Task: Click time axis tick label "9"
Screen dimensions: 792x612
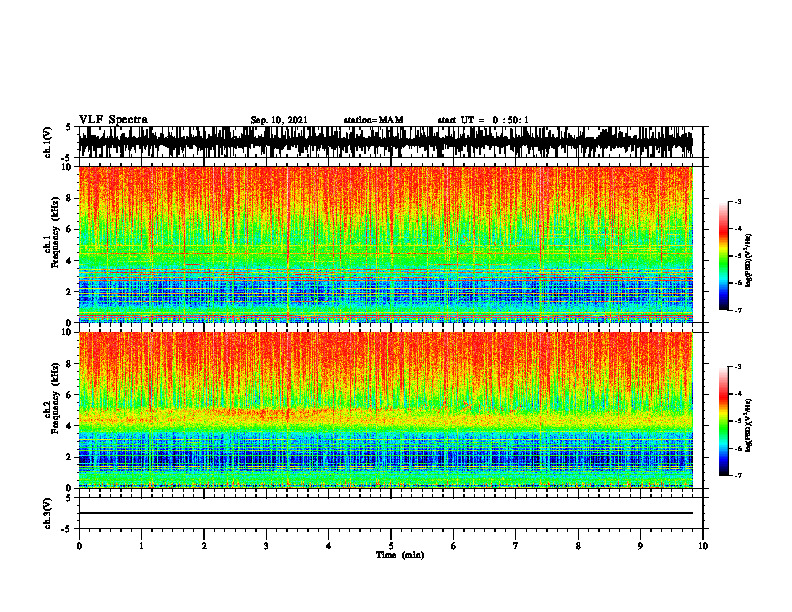Action: click(640, 546)
